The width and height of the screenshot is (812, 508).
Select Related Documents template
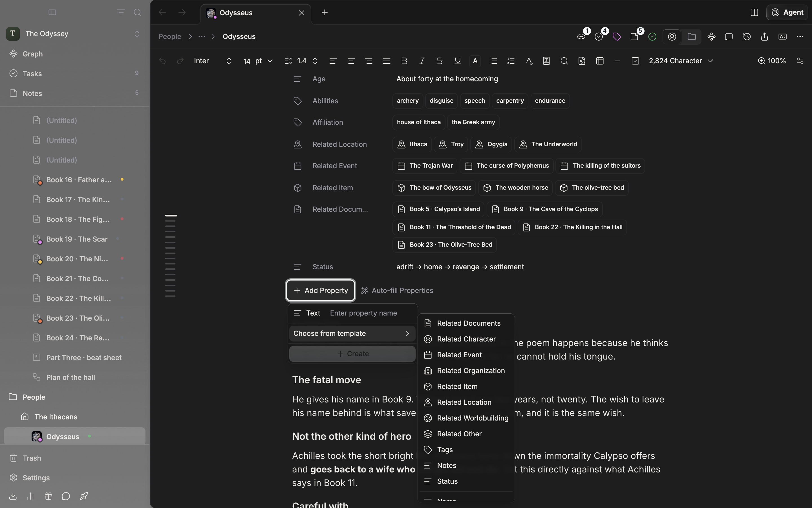pyautogui.click(x=466, y=323)
